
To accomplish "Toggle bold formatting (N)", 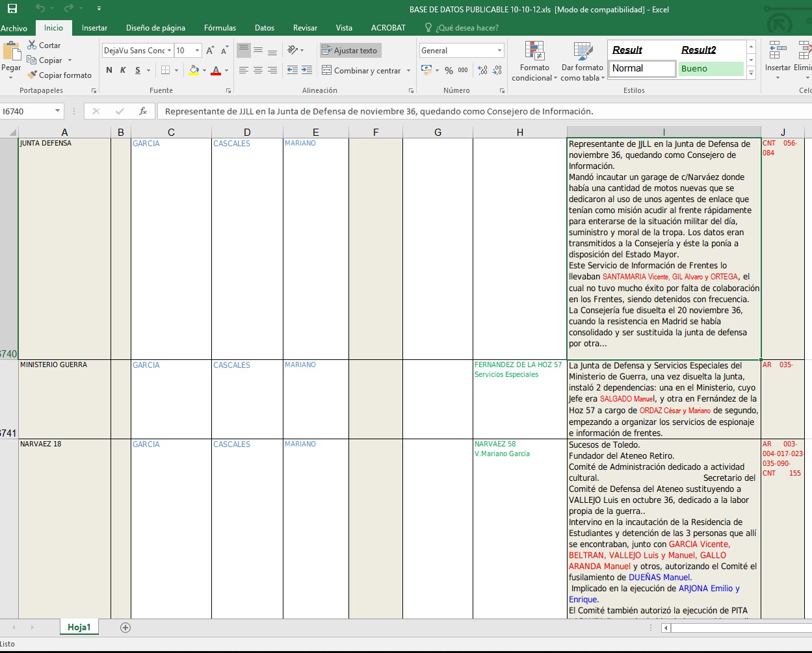I will pos(109,70).
